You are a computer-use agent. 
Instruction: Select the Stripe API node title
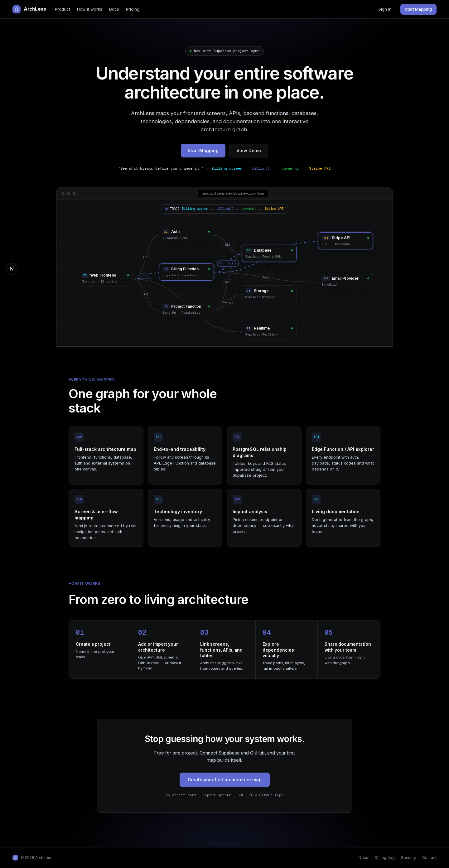click(341, 238)
